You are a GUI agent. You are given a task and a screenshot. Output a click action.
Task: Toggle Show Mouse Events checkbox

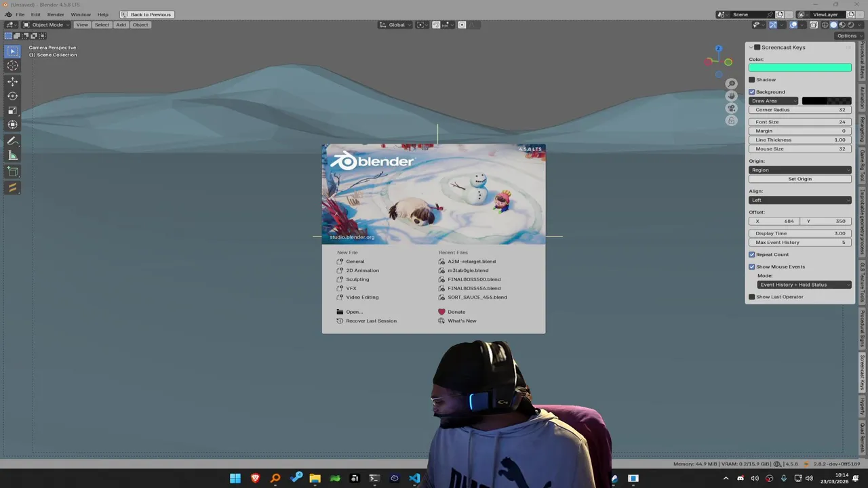click(x=751, y=267)
